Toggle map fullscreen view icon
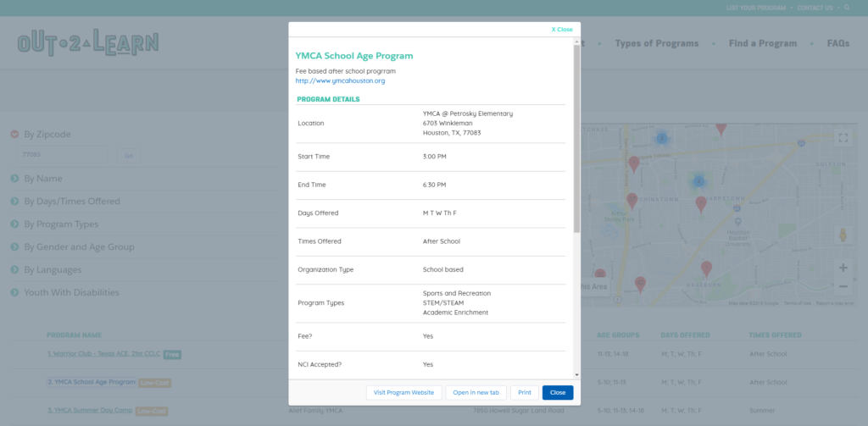The height and width of the screenshot is (426, 868). click(843, 138)
